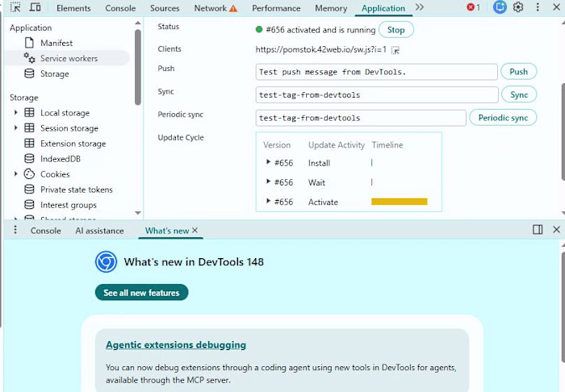Screen dimensions: 565x392
Task: Click the sidebar scrollbar thumb
Action: [138, 67]
